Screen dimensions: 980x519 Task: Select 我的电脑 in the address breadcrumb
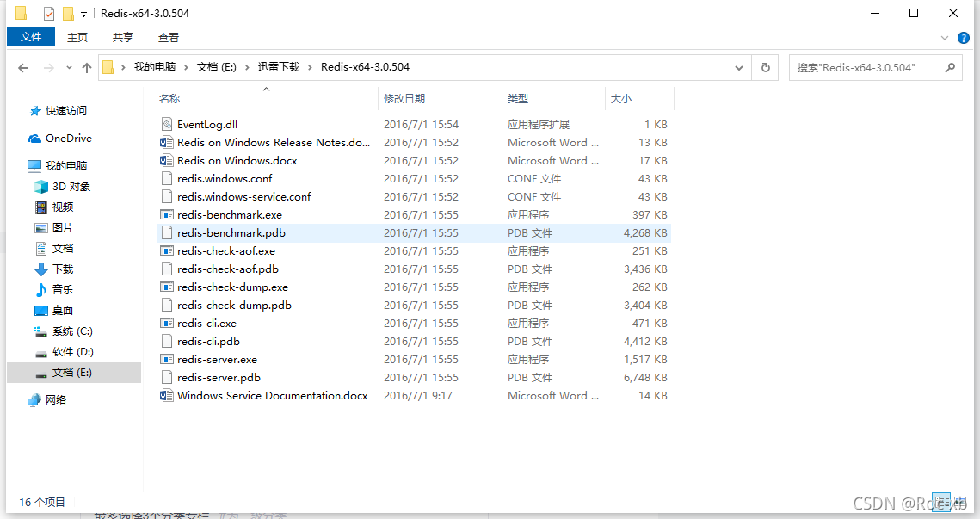click(x=154, y=67)
